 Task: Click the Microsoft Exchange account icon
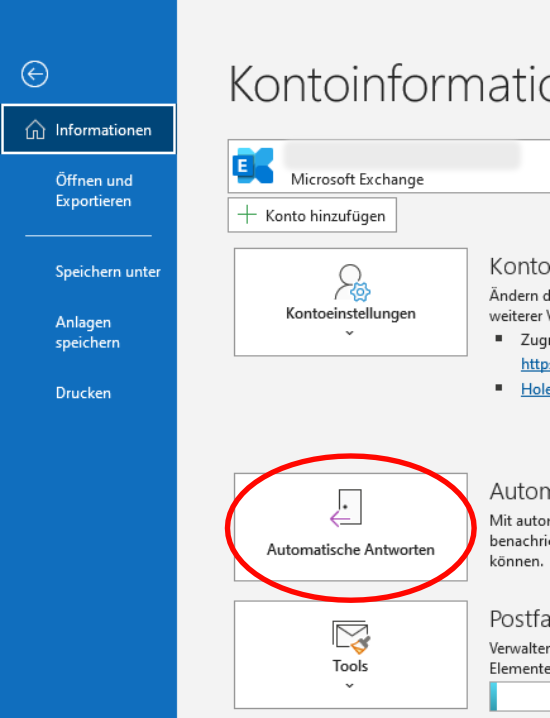point(253,166)
